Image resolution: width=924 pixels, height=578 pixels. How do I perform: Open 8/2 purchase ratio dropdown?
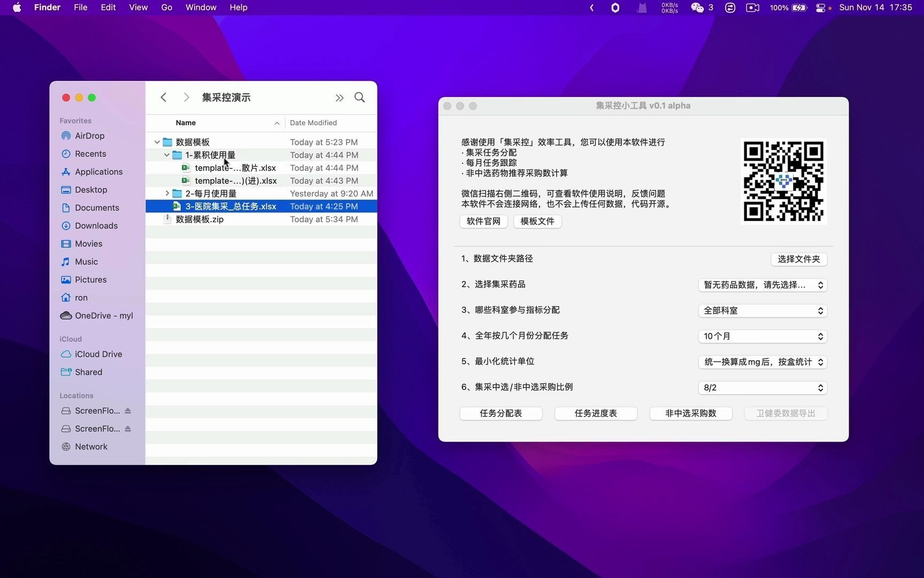point(763,388)
